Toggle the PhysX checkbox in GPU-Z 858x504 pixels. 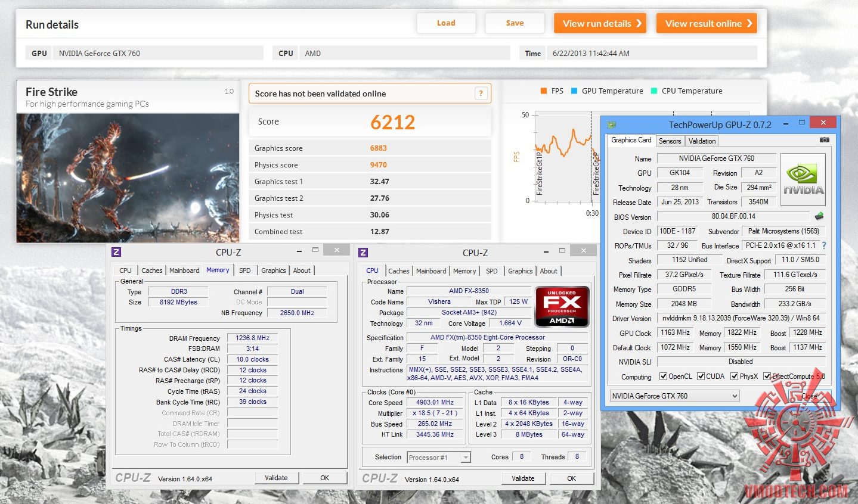point(734,377)
